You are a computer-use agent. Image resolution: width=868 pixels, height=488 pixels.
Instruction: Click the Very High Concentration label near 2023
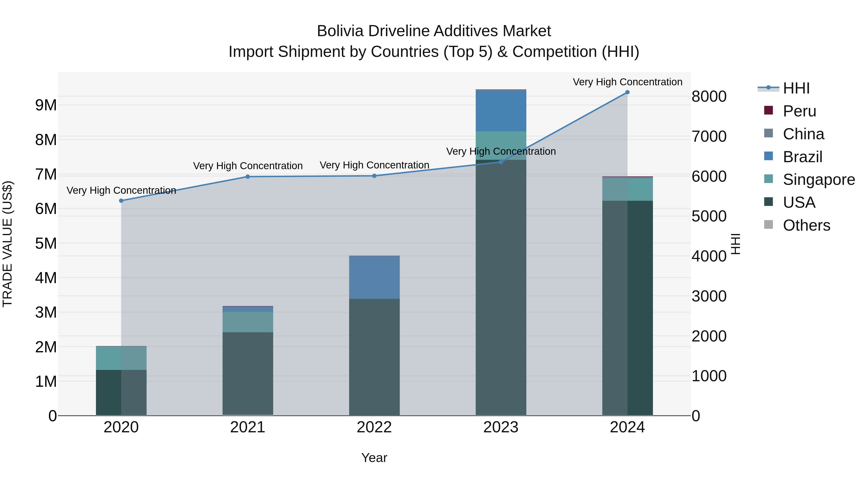point(501,152)
